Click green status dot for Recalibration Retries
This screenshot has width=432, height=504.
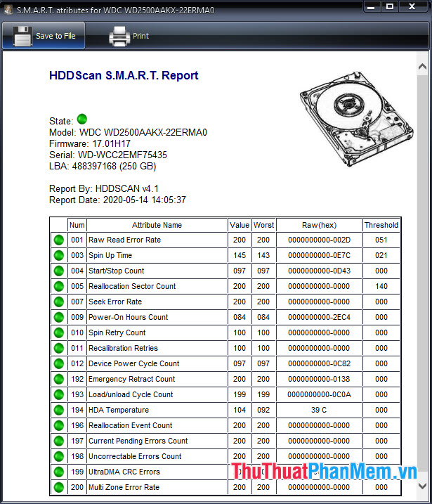click(59, 348)
